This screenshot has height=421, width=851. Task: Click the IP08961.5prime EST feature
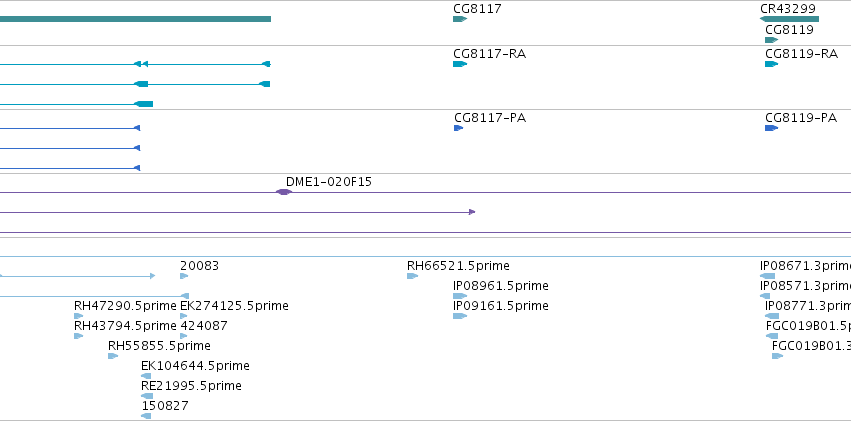coord(460,296)
